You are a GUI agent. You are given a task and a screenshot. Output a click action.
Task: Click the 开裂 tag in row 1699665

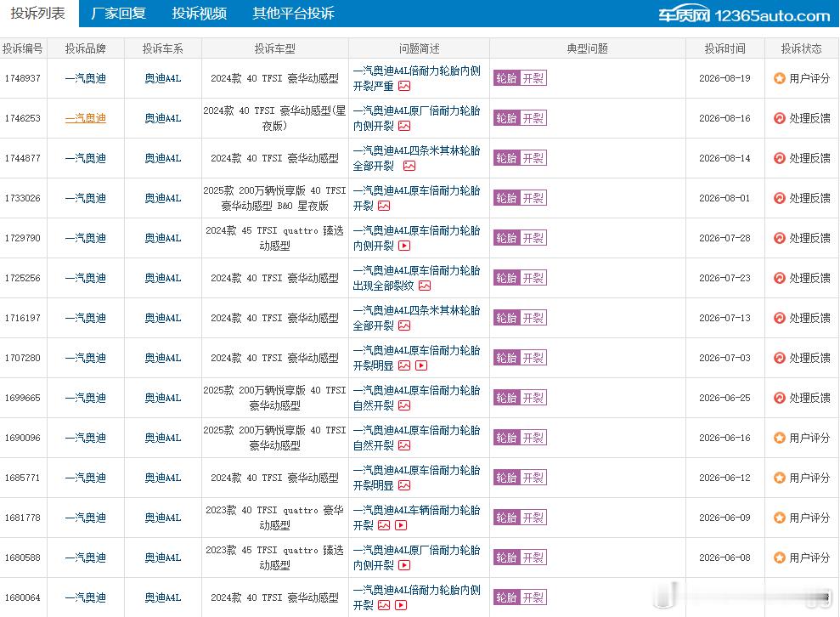coord(533,398)
